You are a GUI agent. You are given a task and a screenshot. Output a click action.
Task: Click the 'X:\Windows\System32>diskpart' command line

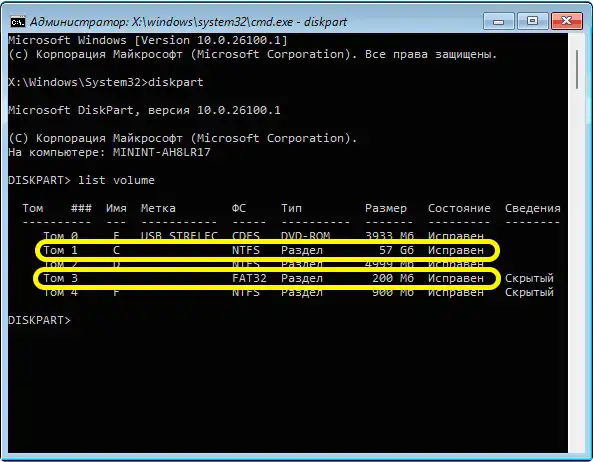(106, 82)
